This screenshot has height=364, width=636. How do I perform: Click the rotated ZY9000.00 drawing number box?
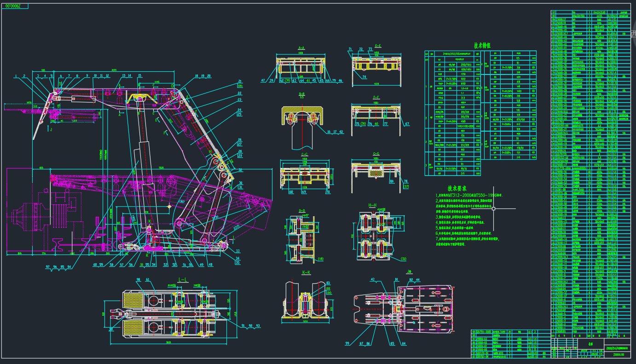[16, 6]
